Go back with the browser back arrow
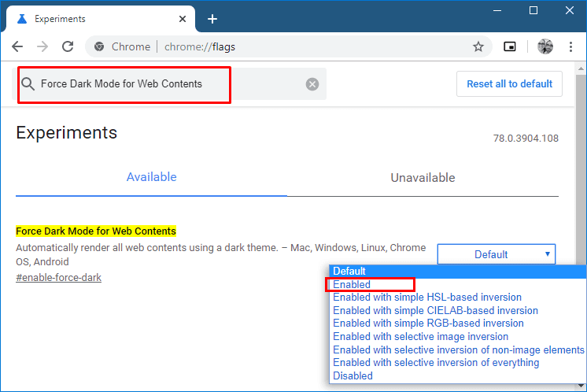The height and width of the screenshot is (392, 587). (17, 46)
